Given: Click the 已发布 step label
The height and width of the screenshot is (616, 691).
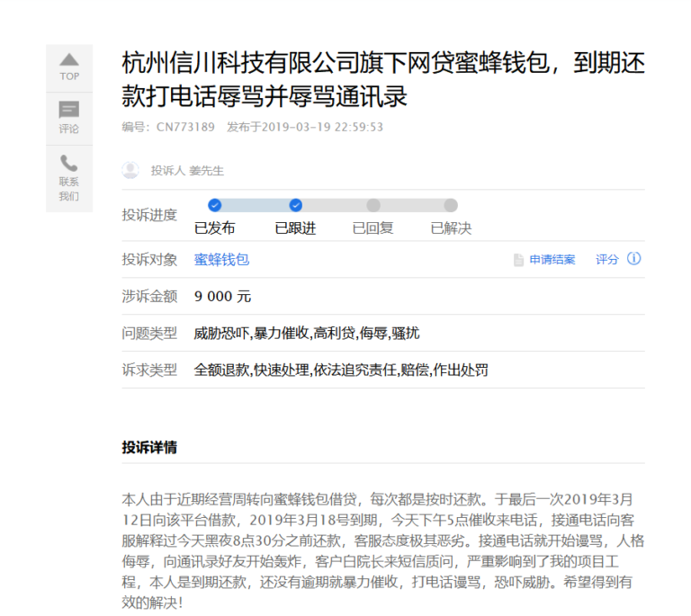Looking at the screenshot, I should coord(215,228).
